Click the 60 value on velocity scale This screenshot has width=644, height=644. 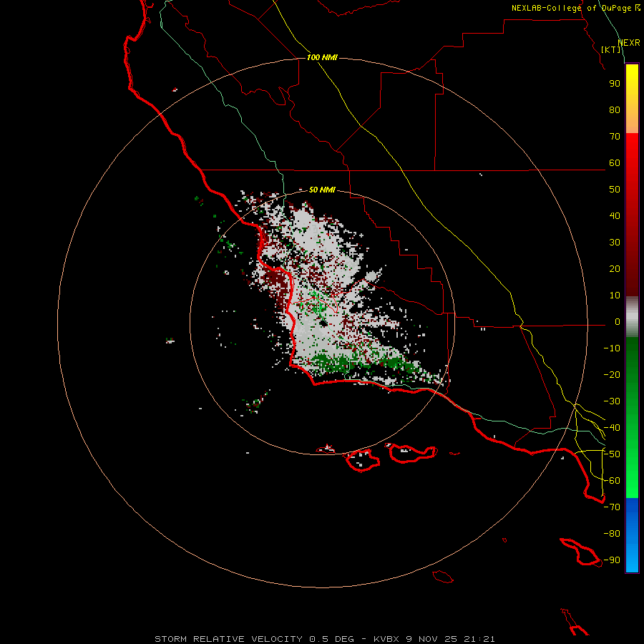click(615, 163)
